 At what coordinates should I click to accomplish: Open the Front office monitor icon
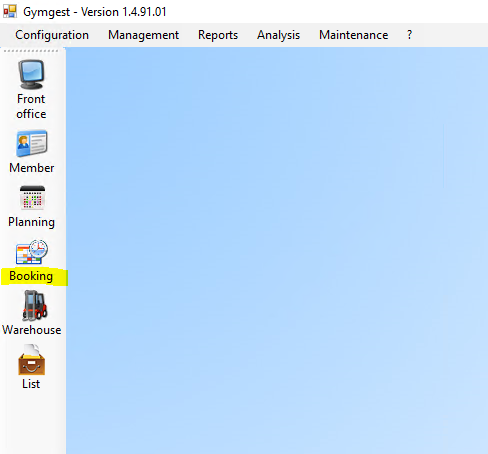click(x=31, y=74)
